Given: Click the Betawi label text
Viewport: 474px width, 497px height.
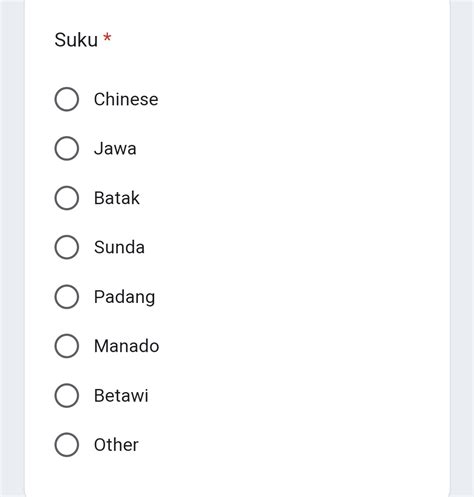Looking at the screenshot, I should [x=121, y=396].
